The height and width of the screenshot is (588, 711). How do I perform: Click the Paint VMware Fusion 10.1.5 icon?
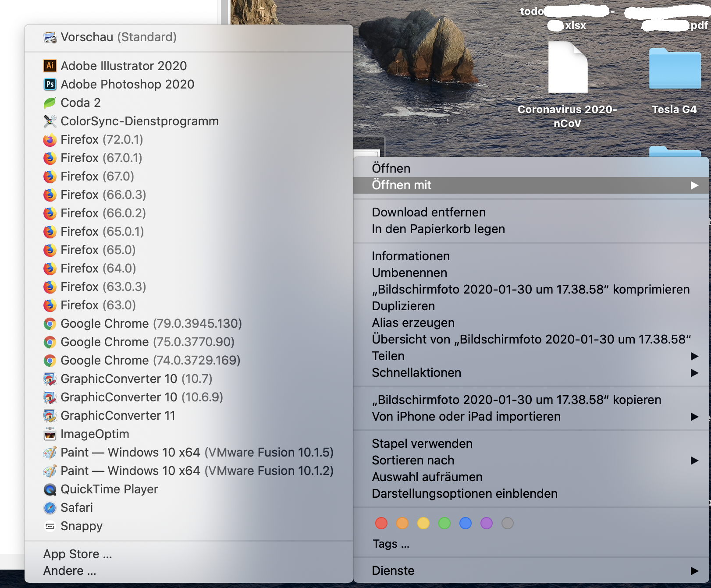pyautogui.click(x=50, y=453)
